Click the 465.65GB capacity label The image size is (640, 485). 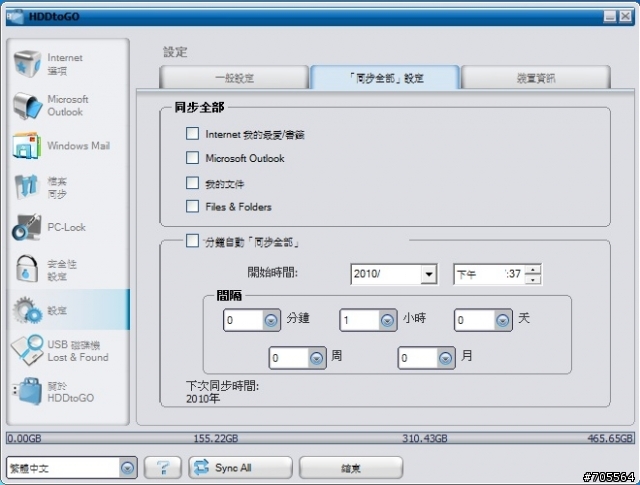coord(610,438)
